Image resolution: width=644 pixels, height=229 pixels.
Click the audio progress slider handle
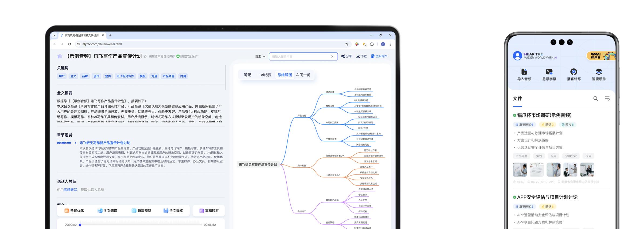click(80, 225)
